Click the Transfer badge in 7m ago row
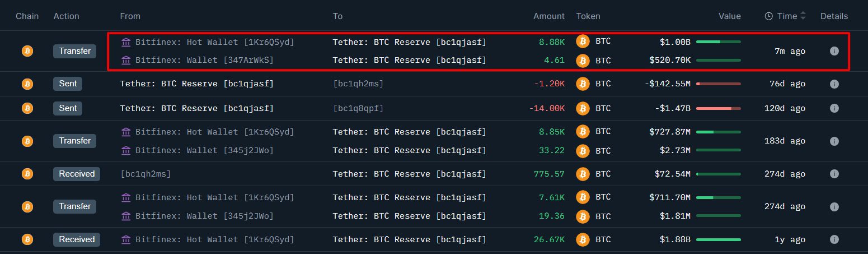The height and width of the screenshot is (254, 868). point(75,51)
